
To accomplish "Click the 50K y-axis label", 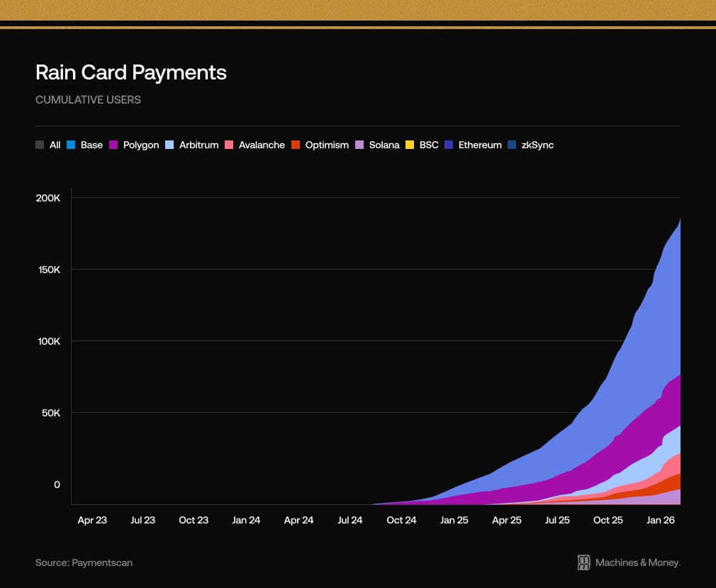I will pos(51,413).
